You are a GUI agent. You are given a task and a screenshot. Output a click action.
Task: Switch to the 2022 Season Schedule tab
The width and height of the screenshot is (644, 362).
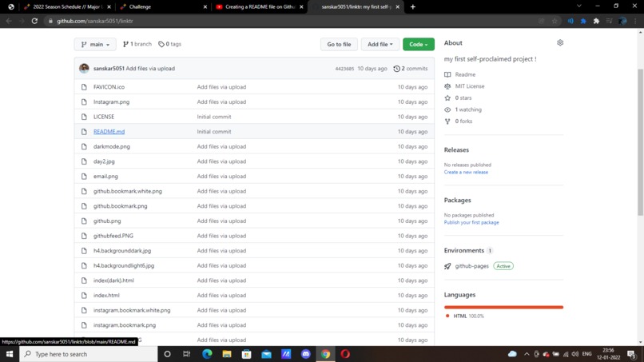[x=67, y=6]
